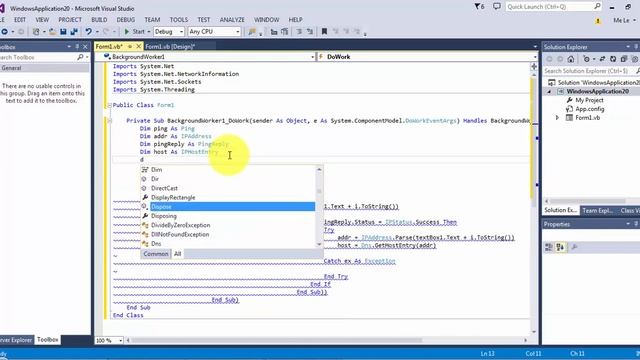Pin the Toolbox panel
640x360 pixels.
coord(77,47)
